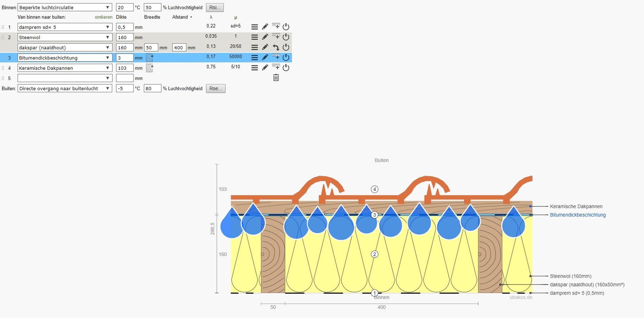Open the Binnen Beperkte luchtcirculatie dropdown
Screen dimensions: 644x318
[65, 7]
